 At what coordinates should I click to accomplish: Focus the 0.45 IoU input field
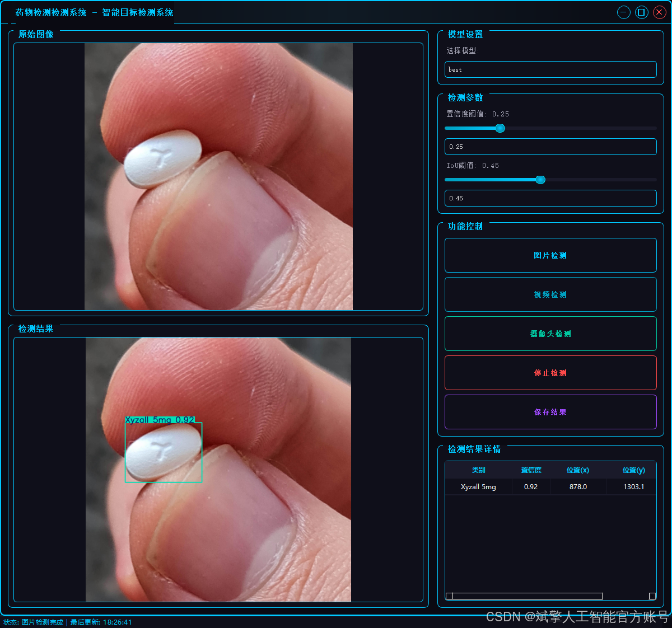tap(550, 198)
